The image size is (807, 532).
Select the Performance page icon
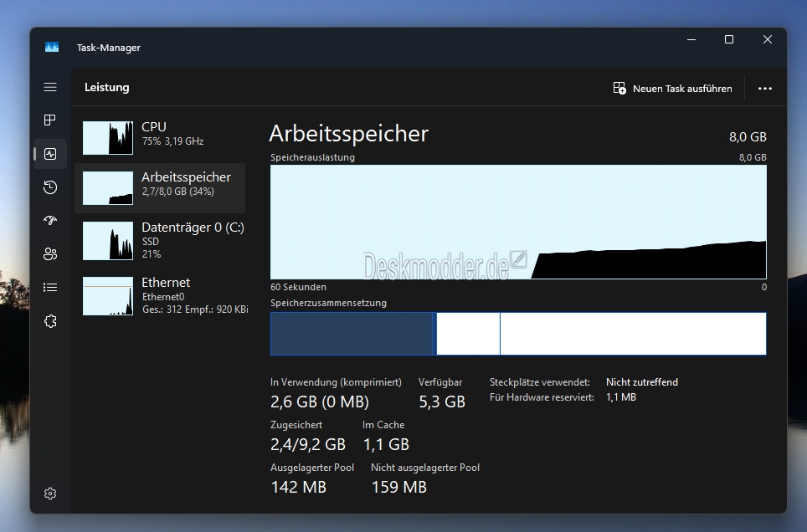[50, 154]
